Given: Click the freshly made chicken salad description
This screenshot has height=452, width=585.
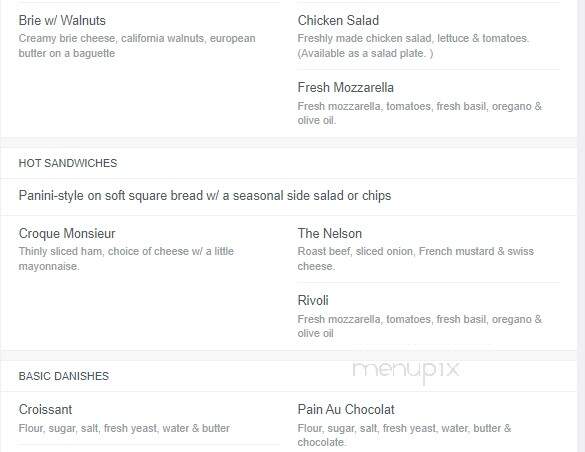Looking at the screenshot, I should (413, 45).
